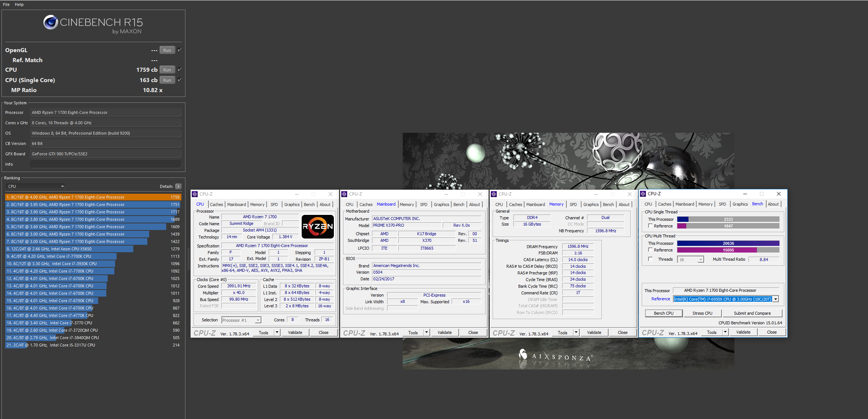Image resolution: width=868 pixels, height=419 pixels.
Task: Click the Stress CPU button
Action: (703, 313)
